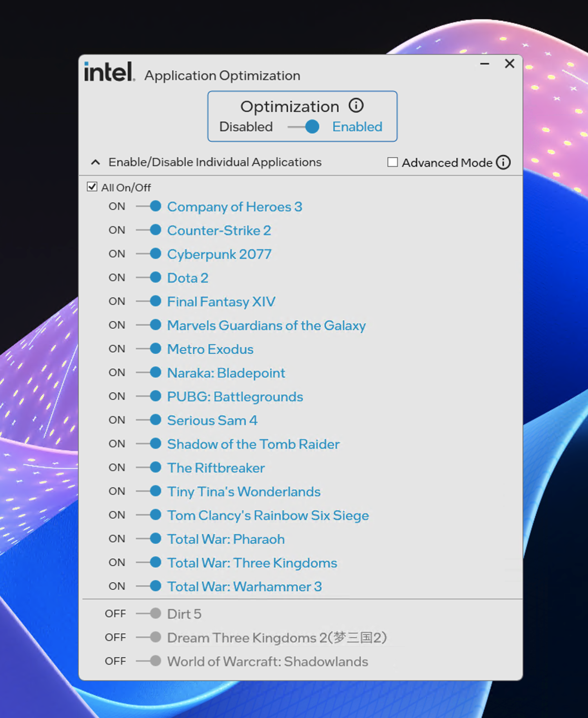Turn off the Metro Exodus switch

149,348
